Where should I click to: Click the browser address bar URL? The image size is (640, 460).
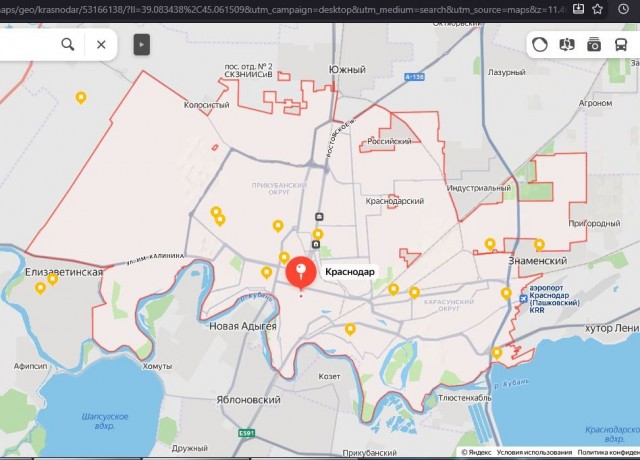point(282,9)
